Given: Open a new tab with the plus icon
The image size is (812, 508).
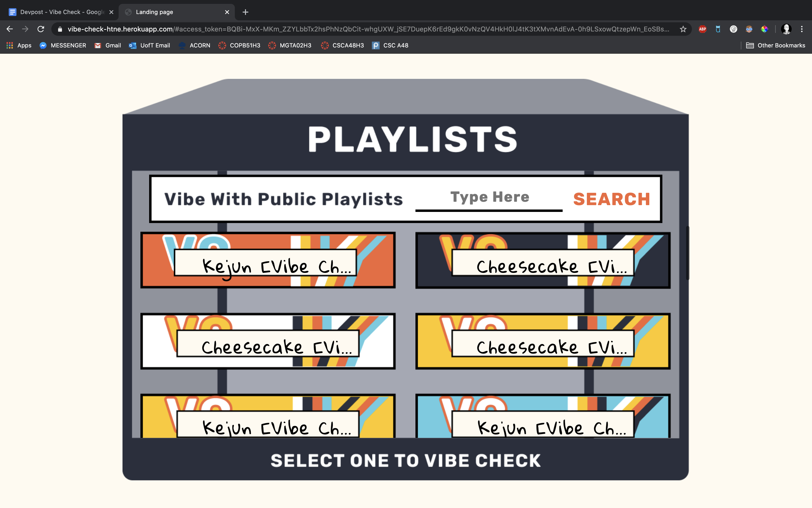Looking at the screenshot, I should coord(245,12).
